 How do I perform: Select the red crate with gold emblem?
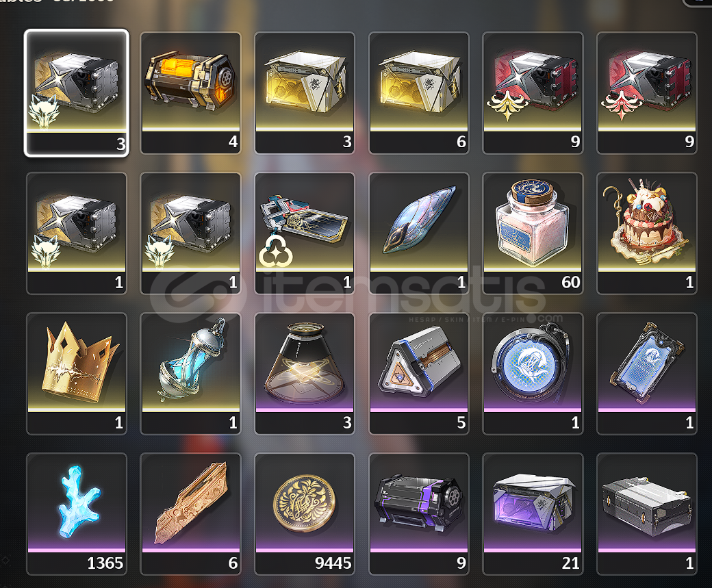click(x=533, y=93)
